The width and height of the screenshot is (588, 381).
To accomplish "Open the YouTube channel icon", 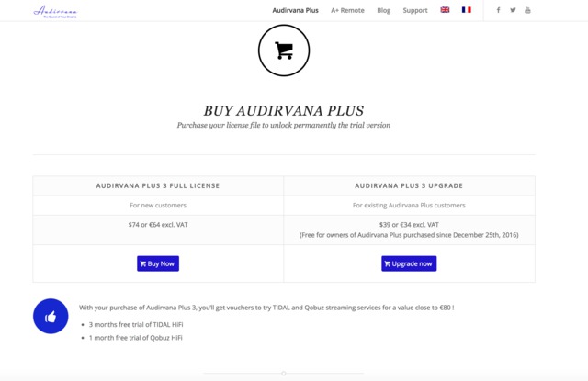I will (x=528, y=10).
